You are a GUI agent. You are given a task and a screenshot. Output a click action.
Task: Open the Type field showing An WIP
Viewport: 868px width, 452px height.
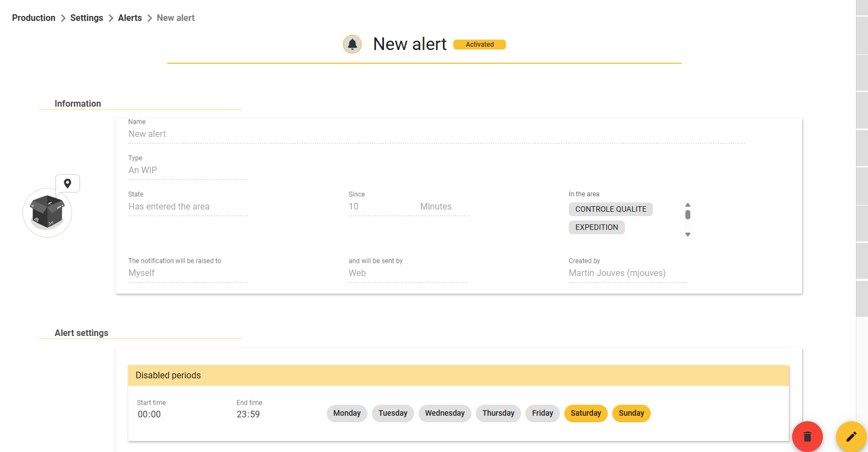pos(188,170)
